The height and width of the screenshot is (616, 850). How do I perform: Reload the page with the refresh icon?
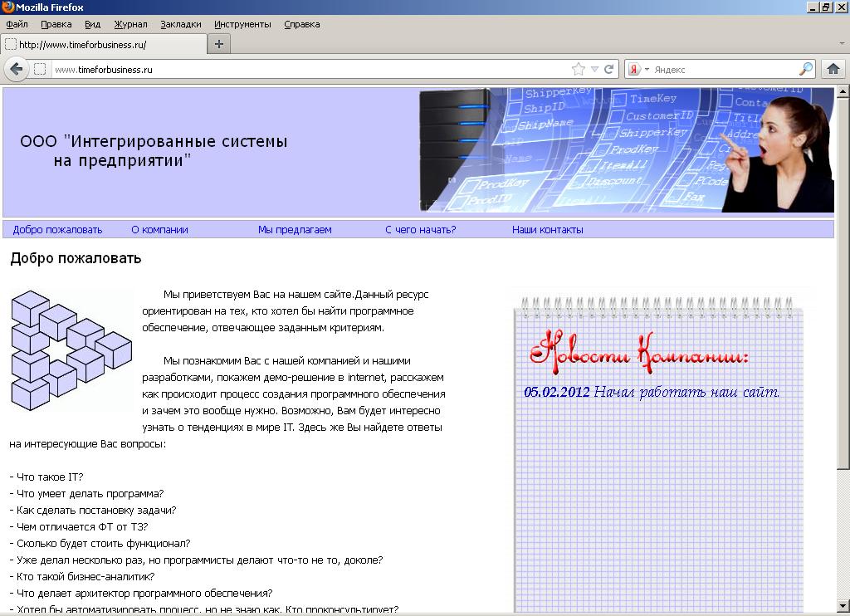609,69
